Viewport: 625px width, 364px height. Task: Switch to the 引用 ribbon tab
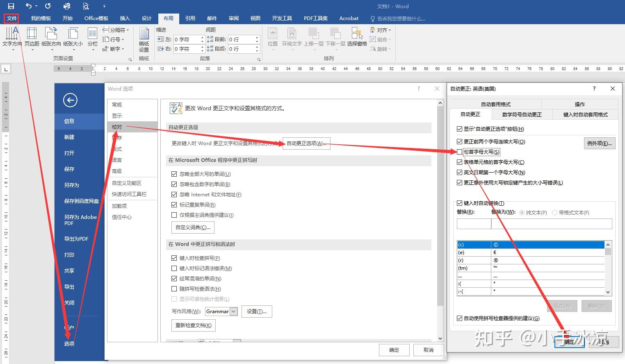pos(190,18)
